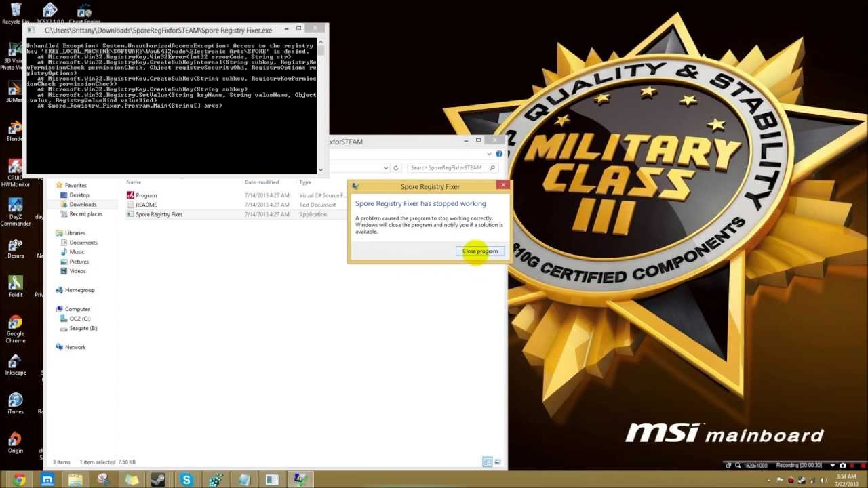Viewport: 868px width, 488px height.
Task: Open the address bar history dropdown
Action: 387,167
